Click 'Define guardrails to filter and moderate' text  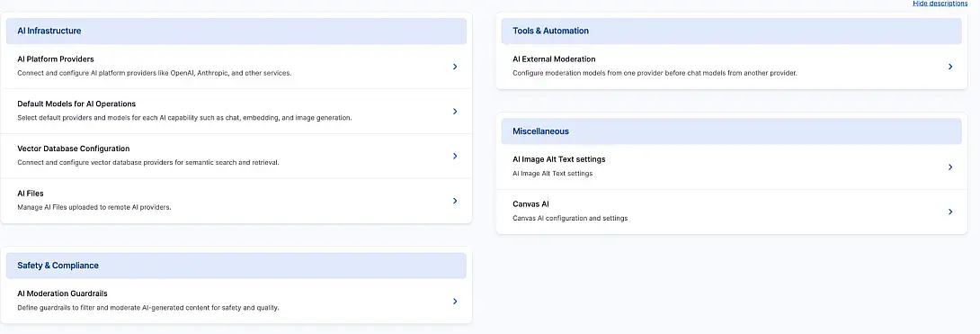pos(148,307)
